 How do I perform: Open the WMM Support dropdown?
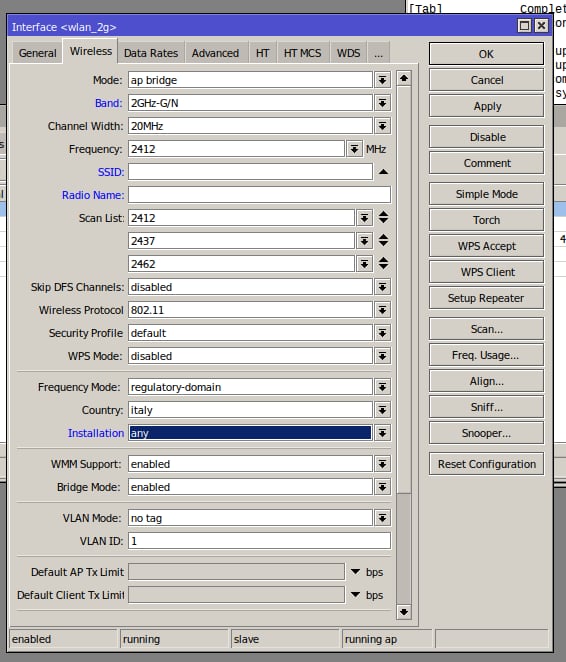pyautogui.click(x=382, y=464)
